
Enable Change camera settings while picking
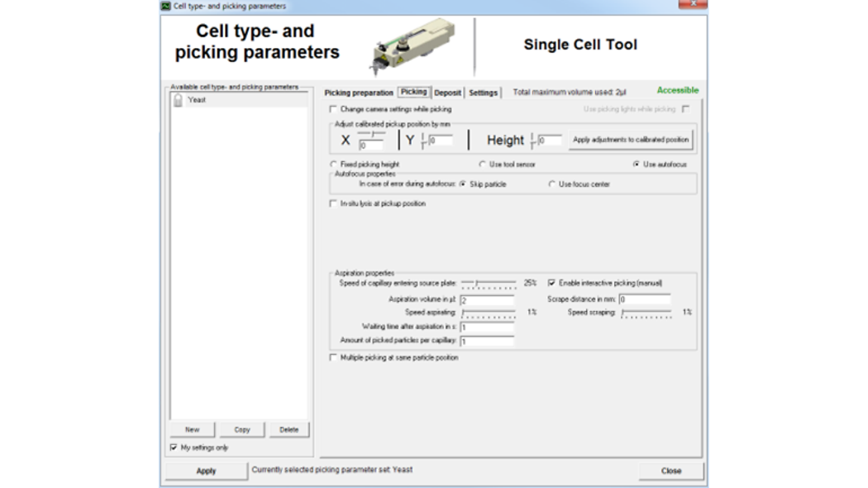333,109
